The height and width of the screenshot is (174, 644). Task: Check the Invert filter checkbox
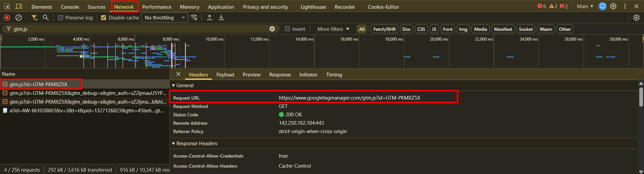(288, 29)
